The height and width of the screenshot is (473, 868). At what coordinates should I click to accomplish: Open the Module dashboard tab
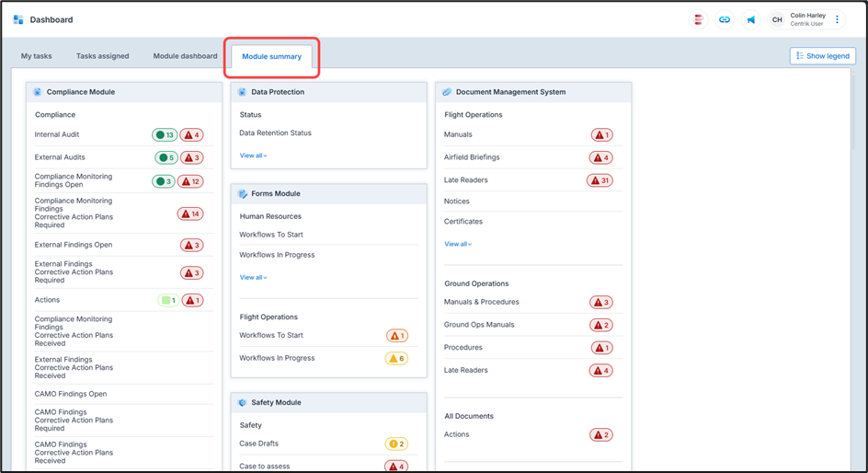(185, 56)
